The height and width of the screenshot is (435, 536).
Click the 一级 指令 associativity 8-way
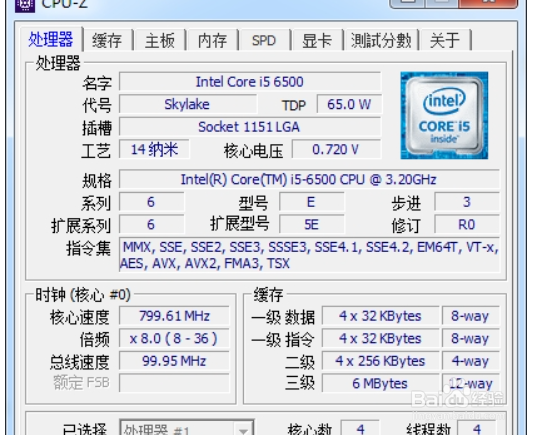point(471,338)
